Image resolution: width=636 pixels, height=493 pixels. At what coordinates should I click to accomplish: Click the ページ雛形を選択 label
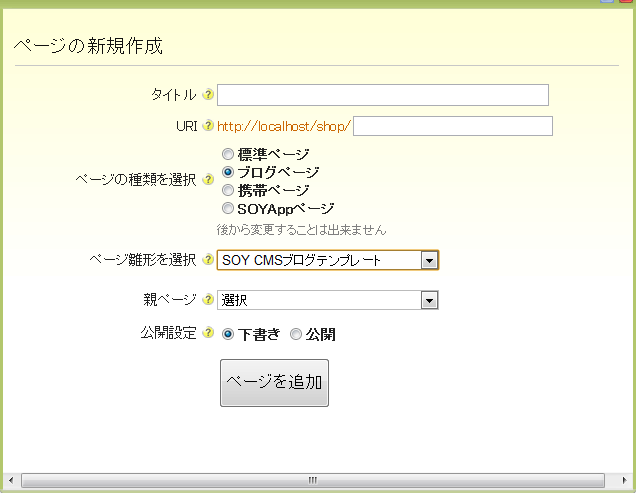click(143, 260)
